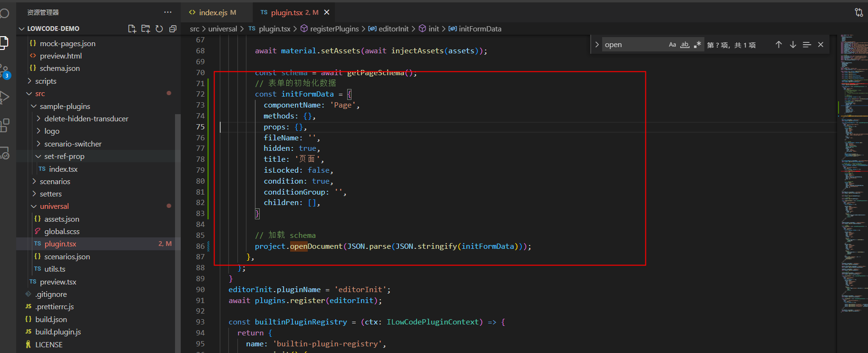Open assets.json file

(x=62, y=219)
